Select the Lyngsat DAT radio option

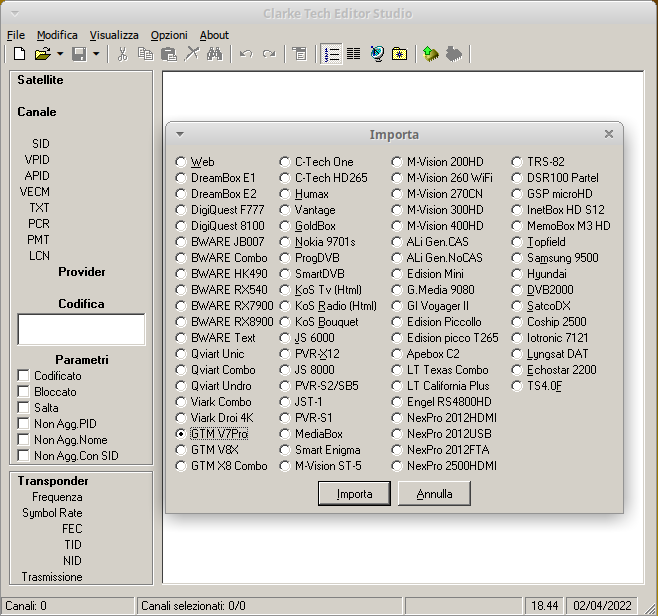[517, 354]
